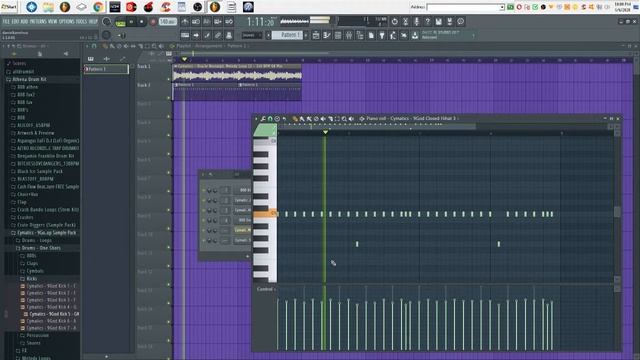
Task: Click the piano roll wrench tools icon
Action: (x=263, y=119)
